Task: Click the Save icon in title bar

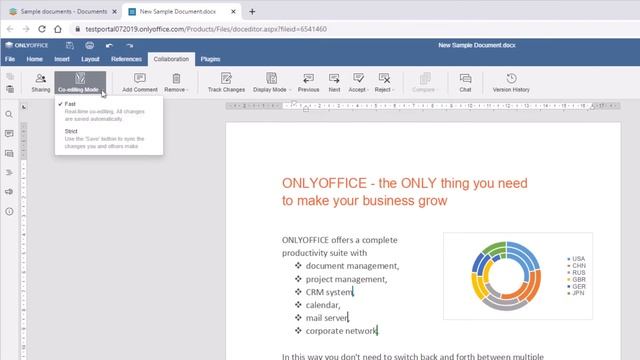Action: 70,45
